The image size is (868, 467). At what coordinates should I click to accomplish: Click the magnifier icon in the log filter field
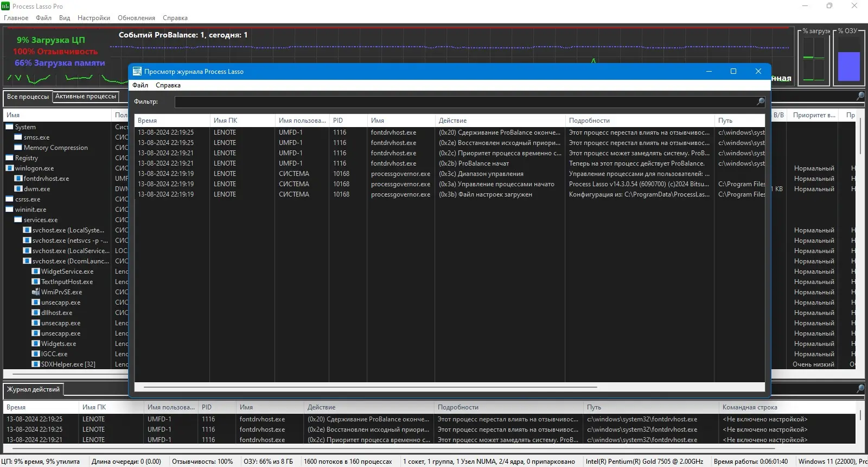click(x=761, y=102)
